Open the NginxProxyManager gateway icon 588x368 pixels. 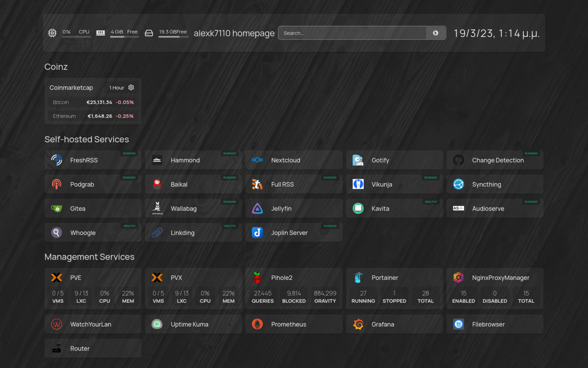click(x=458, y=277)
